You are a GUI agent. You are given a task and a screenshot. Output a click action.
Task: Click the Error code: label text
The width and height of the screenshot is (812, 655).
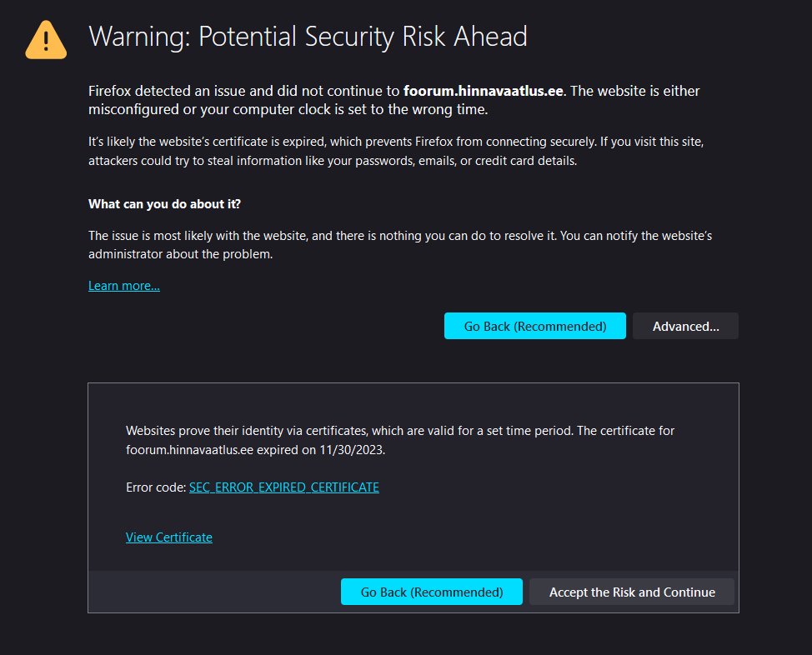coord(156,487)
